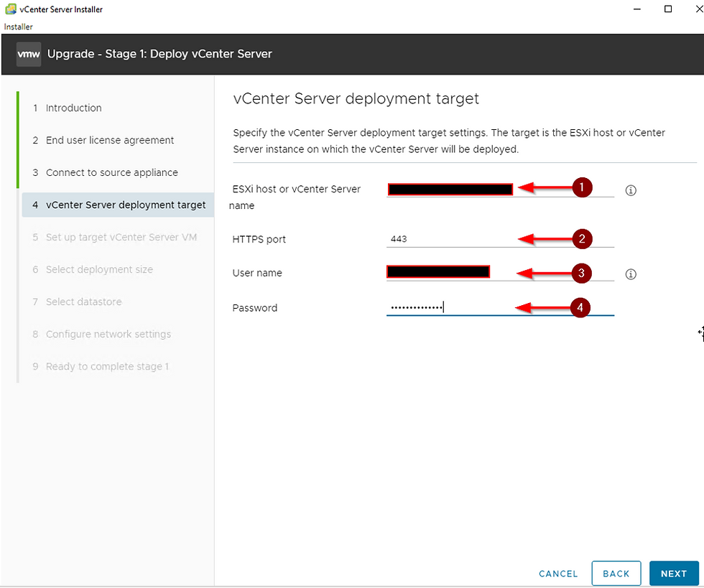The width and height of the screenshot is (704, 588).
Task: Click the 'Upgrade - Stage 1: Deploy vCenter Server' title
Action: (x=159, y=54)
